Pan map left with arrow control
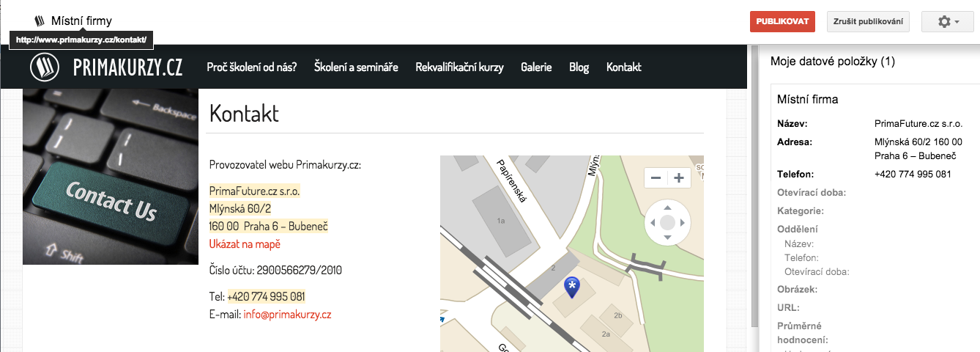The height and width of the screenshot is (352, 980). point(652,222)
